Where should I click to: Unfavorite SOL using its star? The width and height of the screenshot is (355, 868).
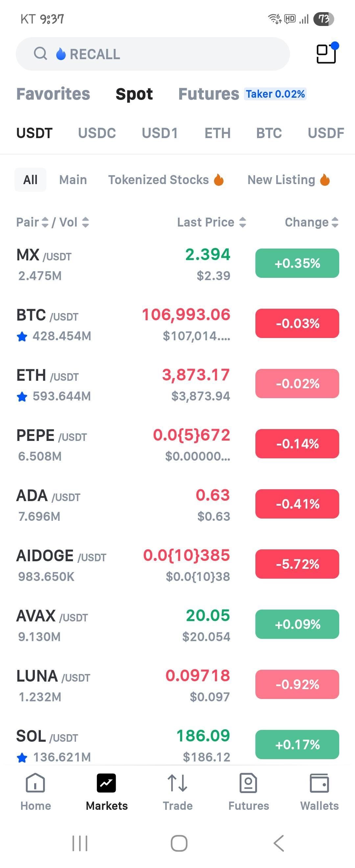22,758
